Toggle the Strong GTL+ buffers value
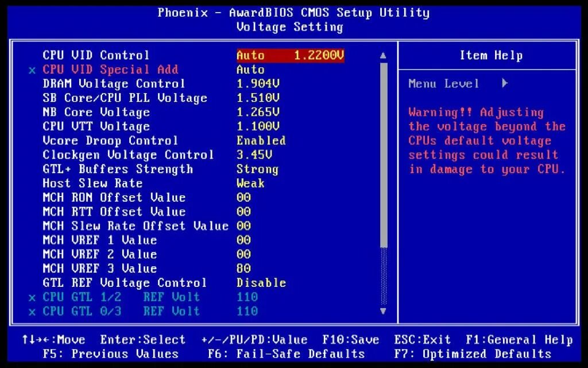 258,169
